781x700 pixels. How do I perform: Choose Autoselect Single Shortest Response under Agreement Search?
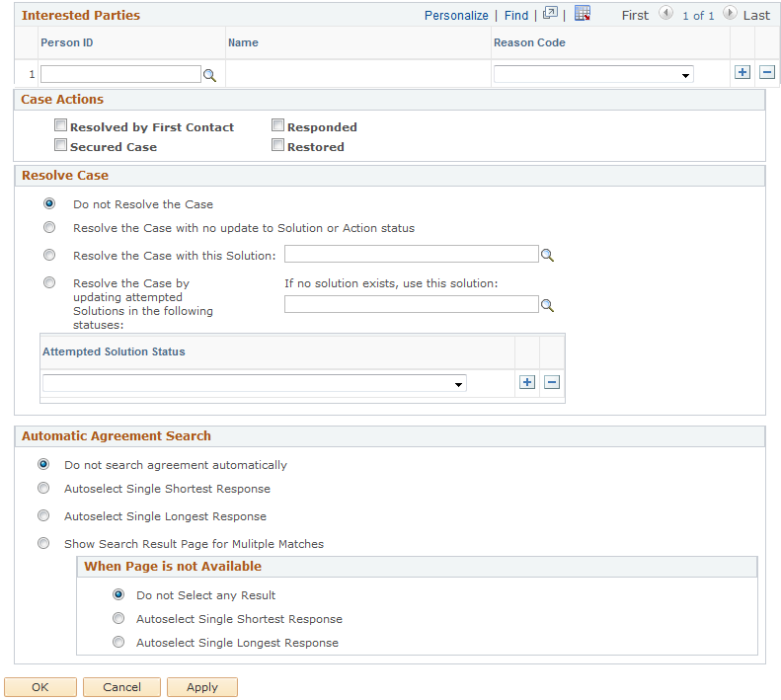43,488
